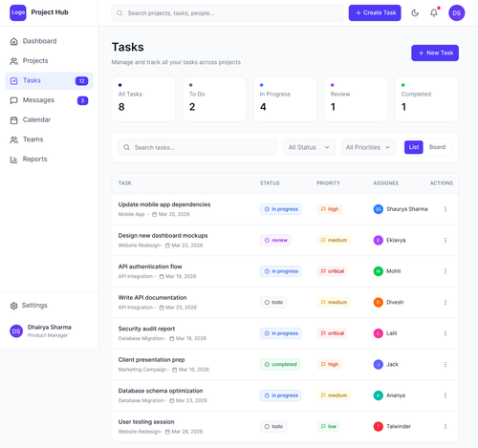
Task: Open three-dot actions for API authentication flow
Action: click(x=445, y=271)
